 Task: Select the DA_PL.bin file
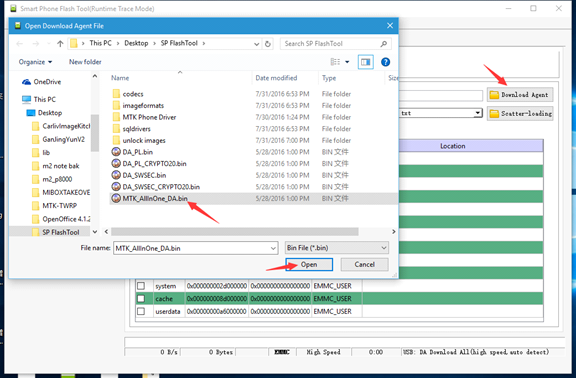(x=137, y=152)
